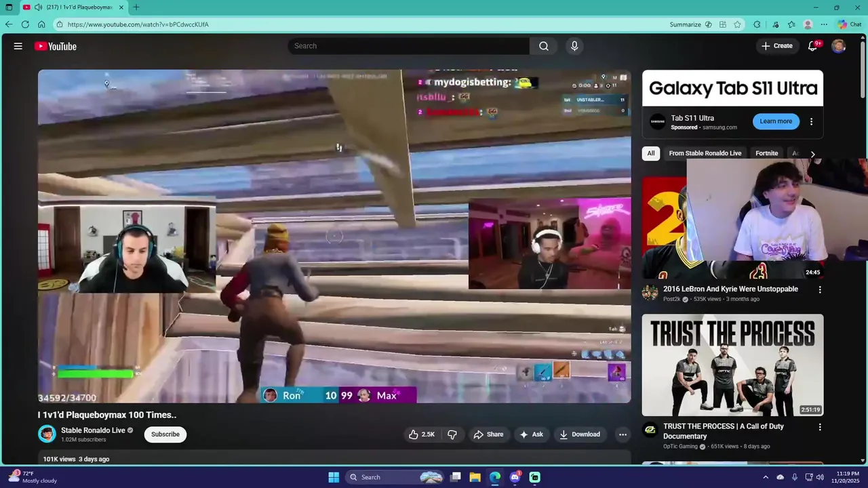
Task: Subscribe to Stable Ronaldo Live
Action: coord(165,434)
